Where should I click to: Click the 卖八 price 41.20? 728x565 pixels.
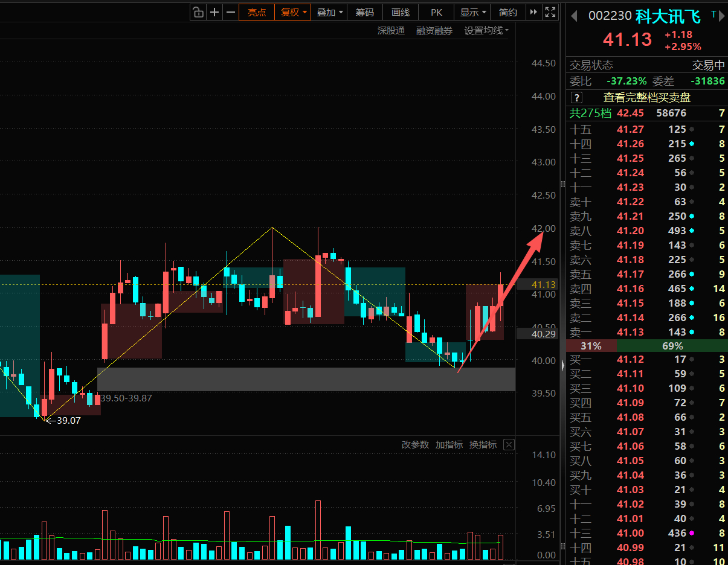(x=630, y=231)
